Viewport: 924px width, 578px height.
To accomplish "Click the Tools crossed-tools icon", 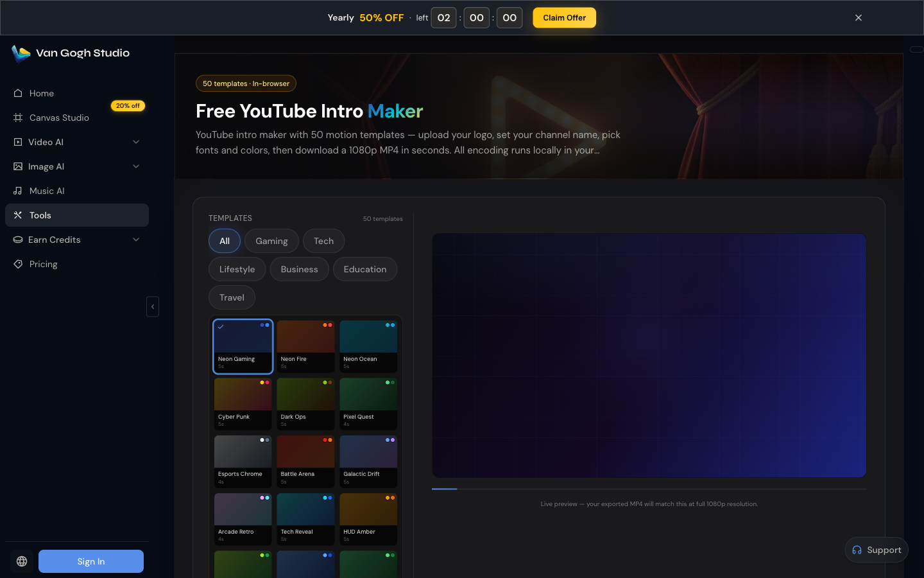I will [x=18, y=215].
